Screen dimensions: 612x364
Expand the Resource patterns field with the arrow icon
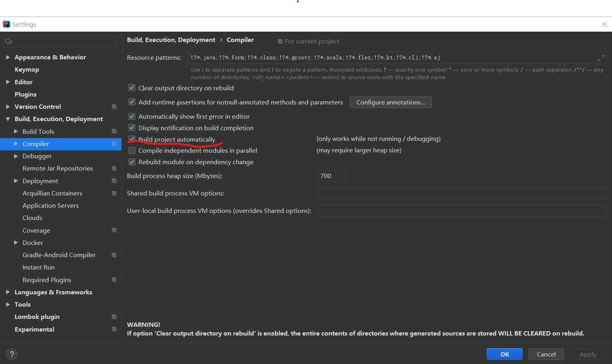click(x=601, y=58)
